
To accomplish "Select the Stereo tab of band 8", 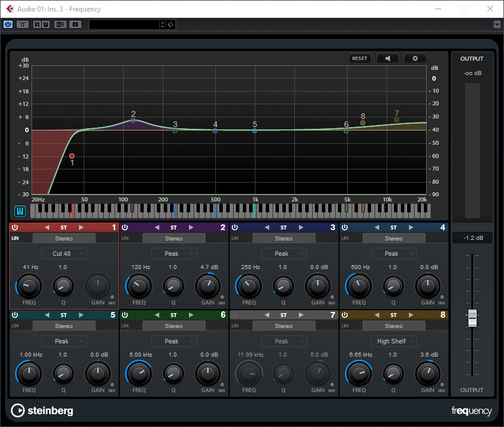I will [394, 326].
